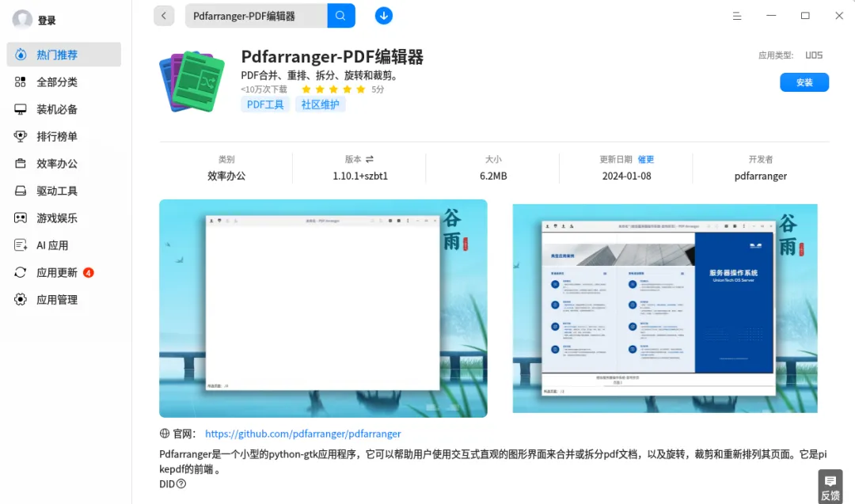This screenshot has height=504, width=855.
Task: Open the GitHub pdfarranger website link
Action: tap(302, 434)
